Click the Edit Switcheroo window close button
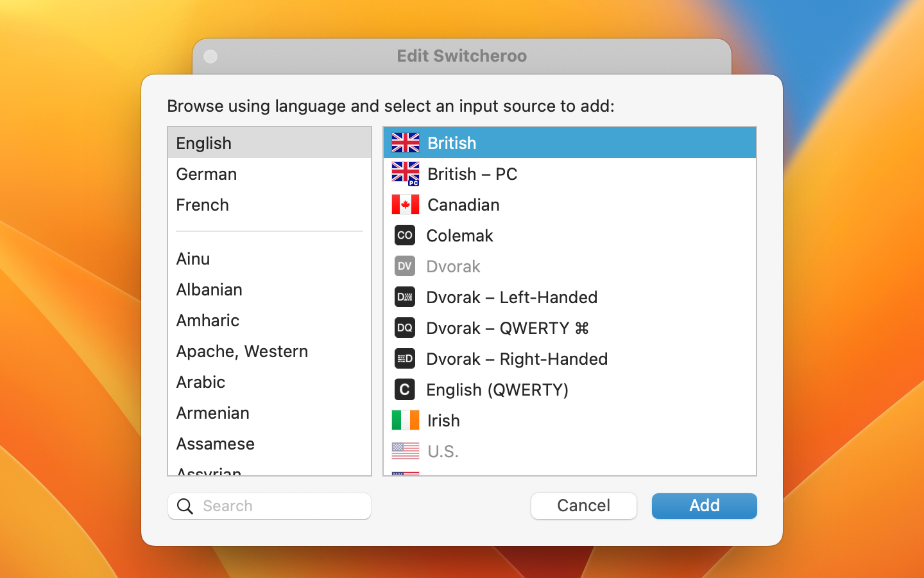 pos(210,57)
